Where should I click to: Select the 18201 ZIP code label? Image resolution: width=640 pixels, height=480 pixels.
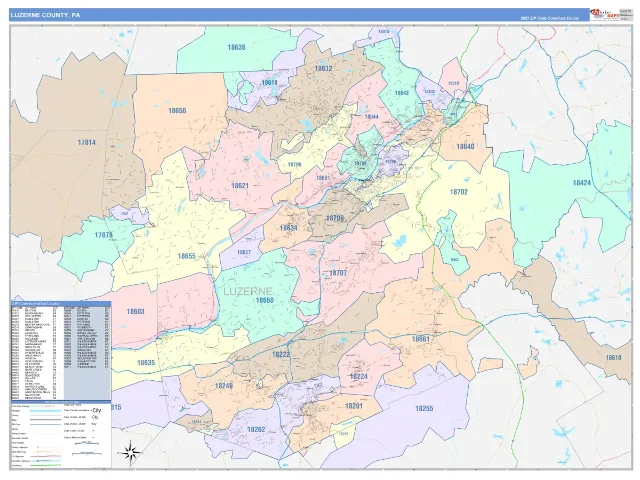[x=353, y=406]
